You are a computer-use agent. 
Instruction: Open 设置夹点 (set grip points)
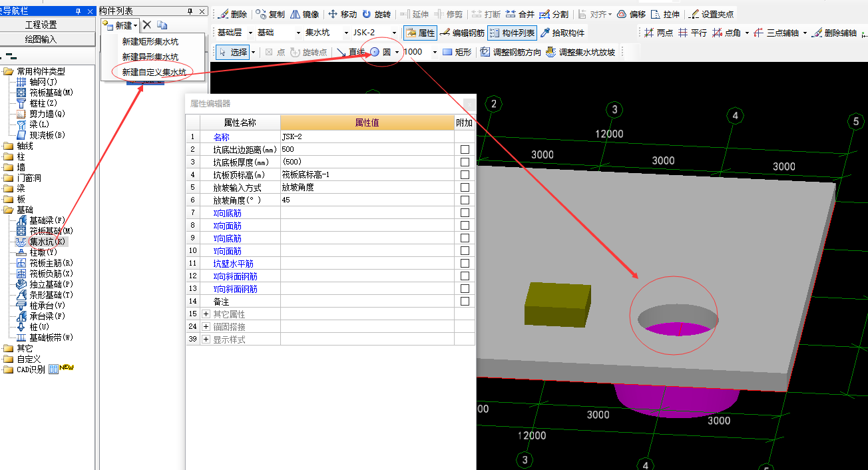711,14
